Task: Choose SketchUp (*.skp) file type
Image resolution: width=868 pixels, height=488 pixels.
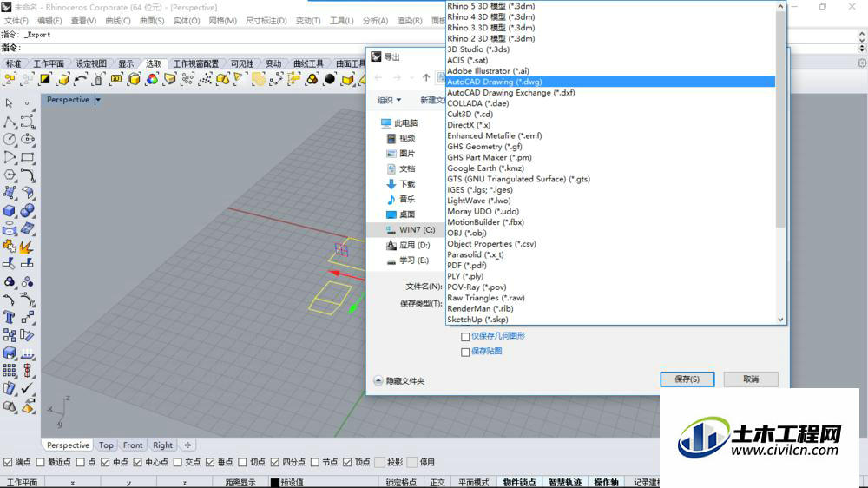Action: tap(610, 319)
